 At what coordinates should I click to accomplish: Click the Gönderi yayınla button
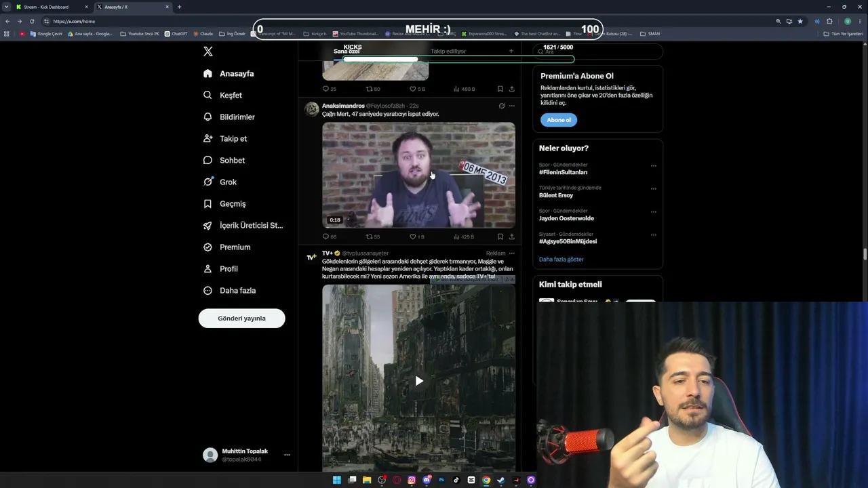click(241, 318)
